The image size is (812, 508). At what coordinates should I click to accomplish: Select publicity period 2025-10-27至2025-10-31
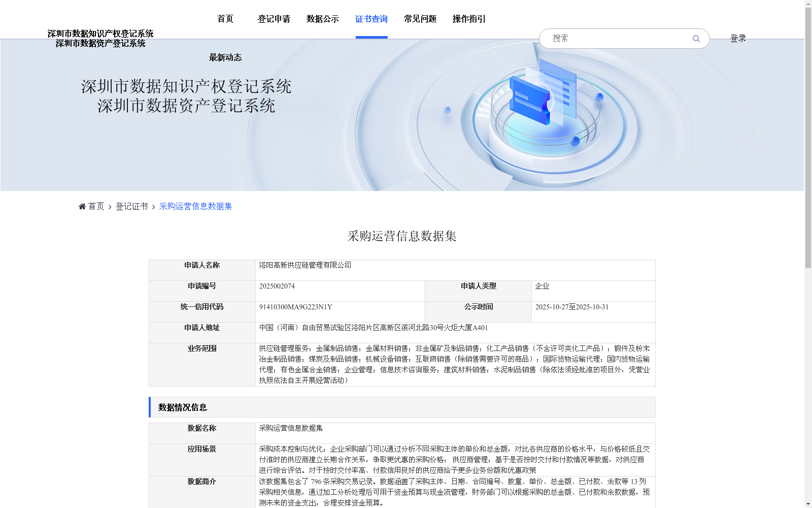(572, 307)
